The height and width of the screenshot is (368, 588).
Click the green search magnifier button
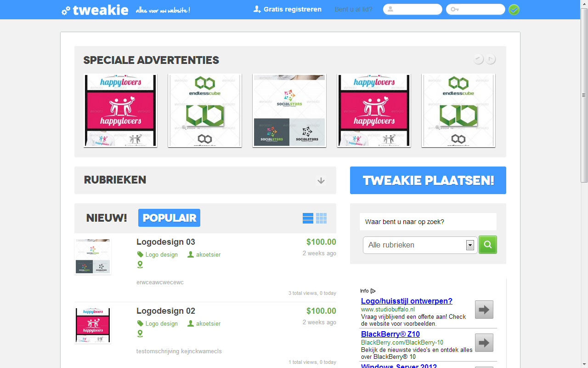point(488,245)
